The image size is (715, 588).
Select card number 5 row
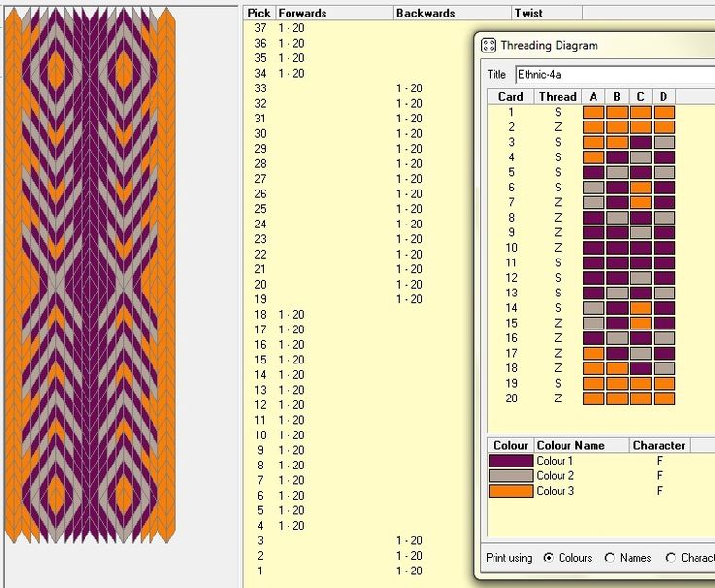click(x=511, y=172)
